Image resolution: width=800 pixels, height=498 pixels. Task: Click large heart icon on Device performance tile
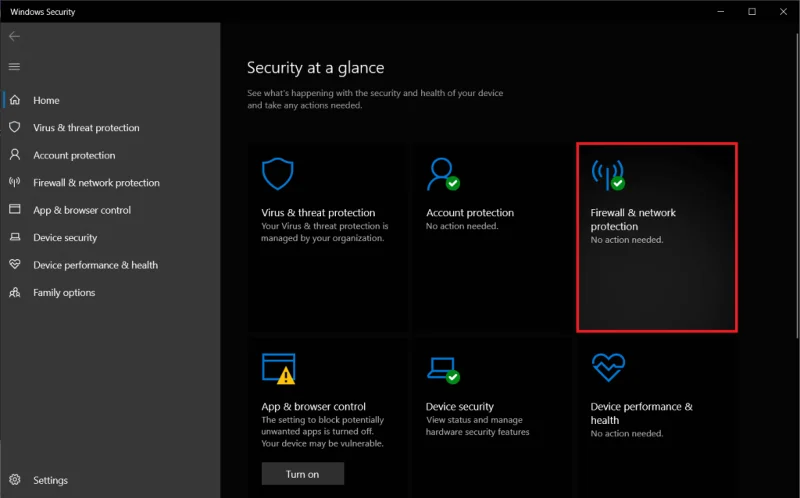[x=608, y=367]
